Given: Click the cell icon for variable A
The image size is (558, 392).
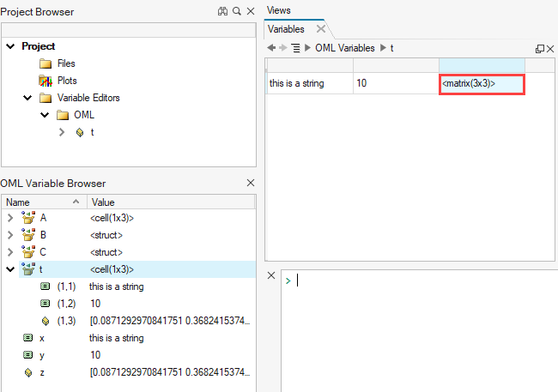Looking at the screenshot, I should coord(27,218).
